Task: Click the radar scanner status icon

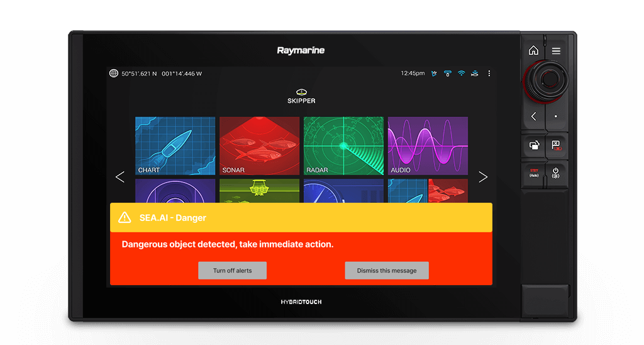Action: click(x=448, y=74)
